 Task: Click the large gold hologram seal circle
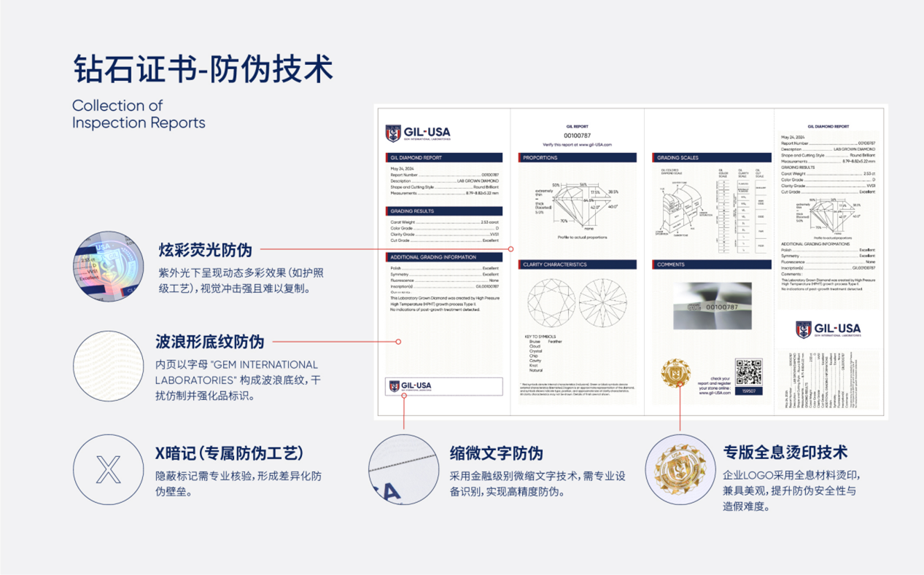pos(680,470)
